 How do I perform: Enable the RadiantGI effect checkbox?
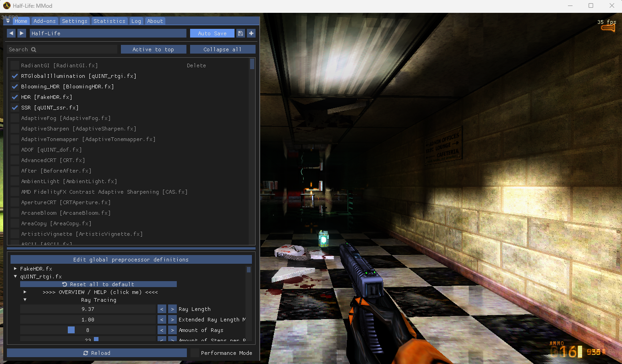pos(15,65)
